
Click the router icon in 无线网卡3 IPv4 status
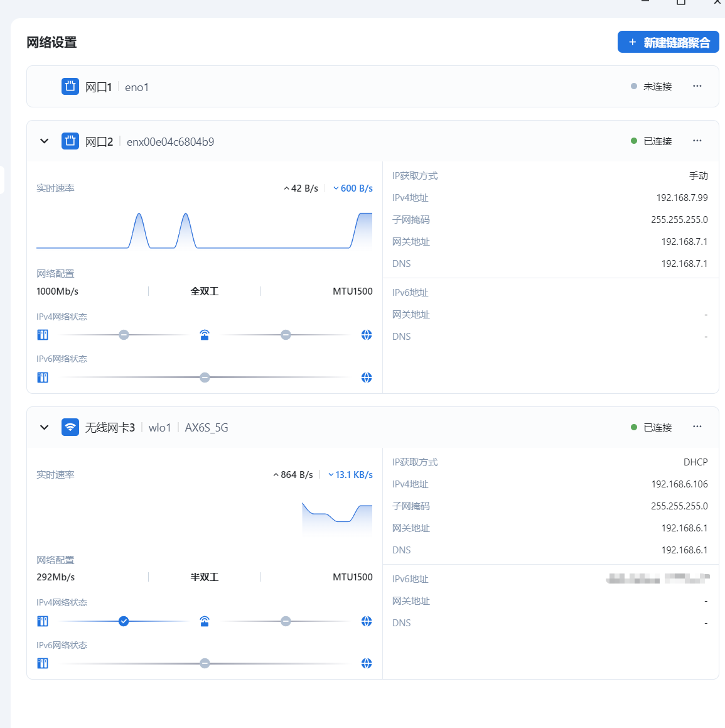click(205, 621)
